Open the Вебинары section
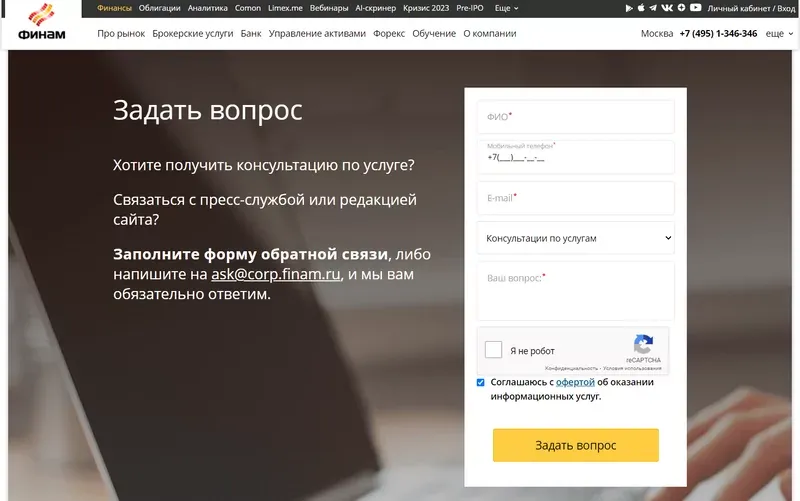 click(329, 8)
